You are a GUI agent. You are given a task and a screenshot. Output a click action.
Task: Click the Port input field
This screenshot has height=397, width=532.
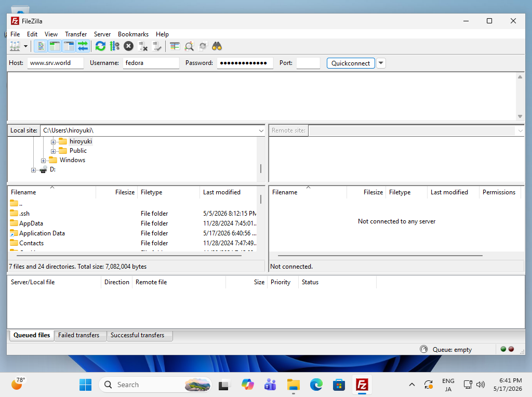[x=308, y=63]
